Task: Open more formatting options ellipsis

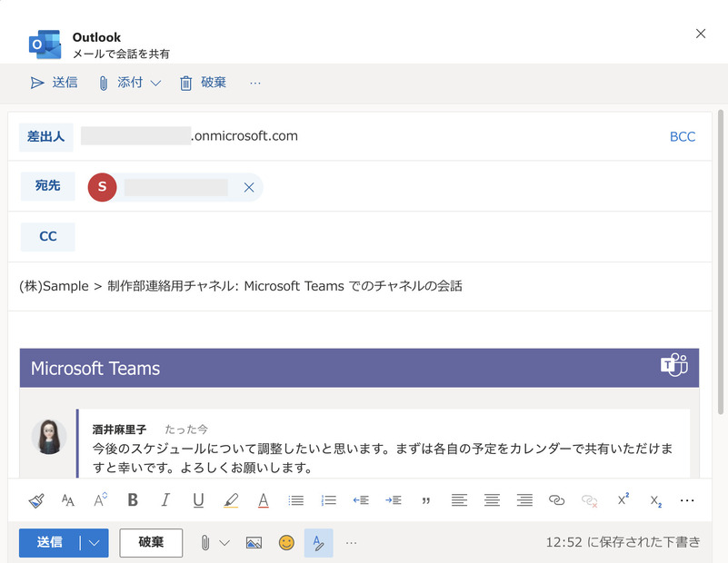Action: click(x=687, y=500)
